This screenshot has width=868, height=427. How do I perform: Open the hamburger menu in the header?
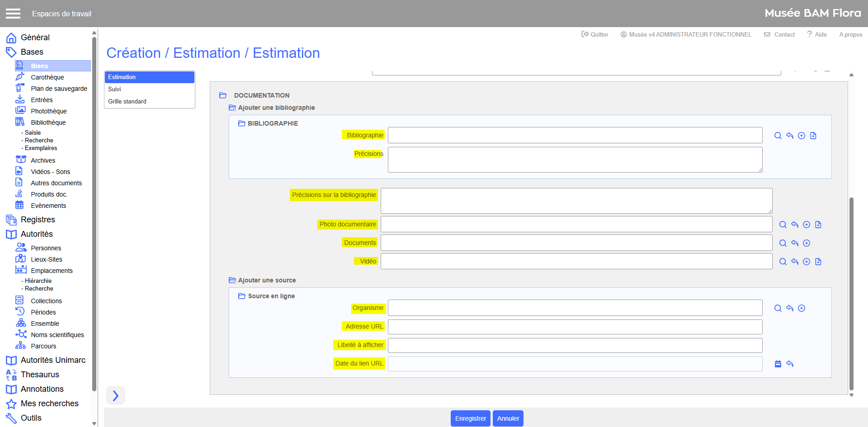click(x=13, y=14)
